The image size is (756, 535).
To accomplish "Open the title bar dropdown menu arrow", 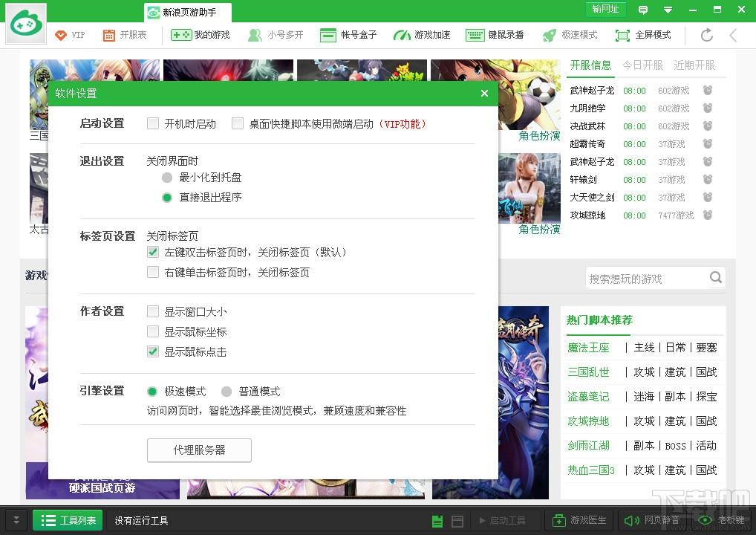I will [668, 10].
